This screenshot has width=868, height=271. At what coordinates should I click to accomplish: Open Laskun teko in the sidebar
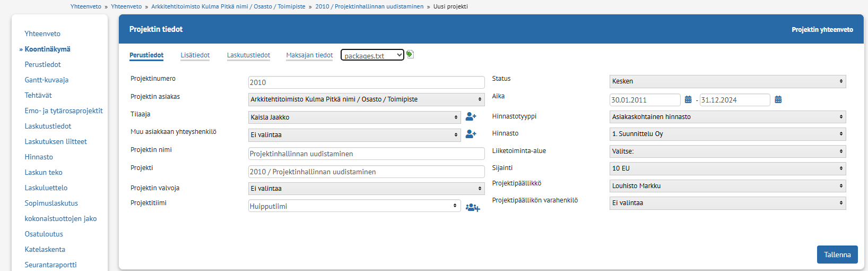pyautogui.click(x=44, y=172)
